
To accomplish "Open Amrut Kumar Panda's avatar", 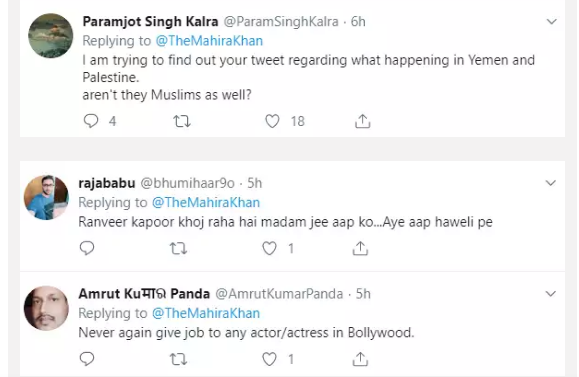I will coord(47,308).
